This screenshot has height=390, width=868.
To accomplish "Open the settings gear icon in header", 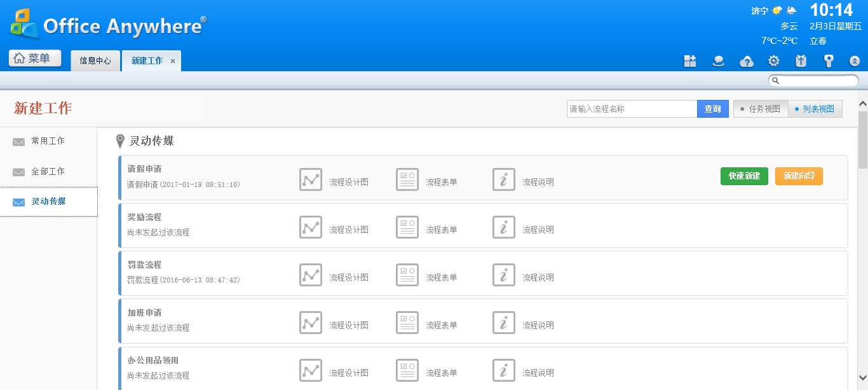I will pyautogui.click(x=773, y=61).
